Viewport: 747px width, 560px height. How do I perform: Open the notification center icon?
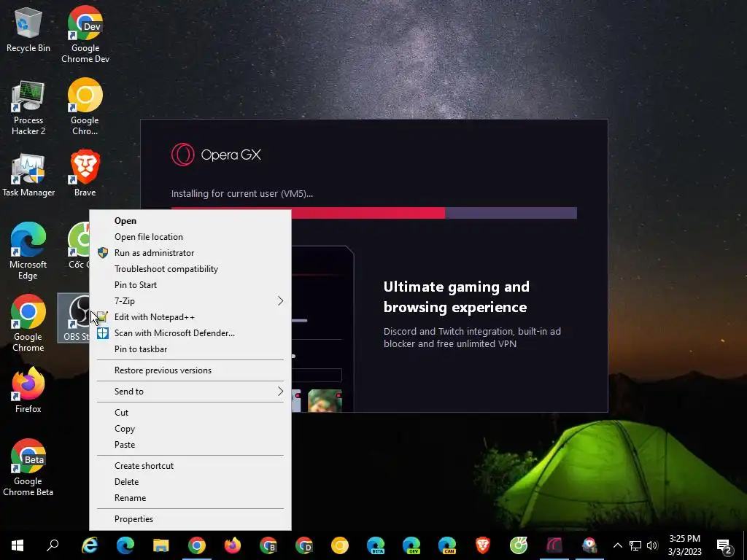click(x=724, y=546)
